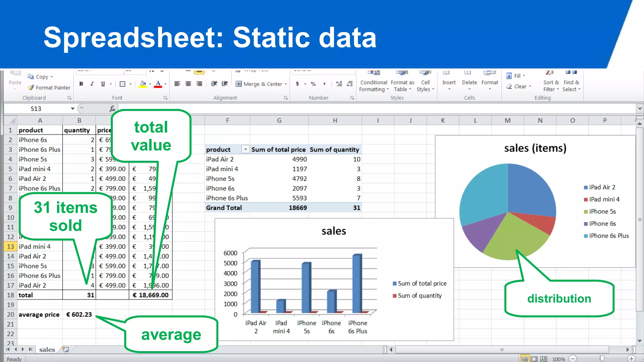Adjust the zoom slider handle

[602, 359]
